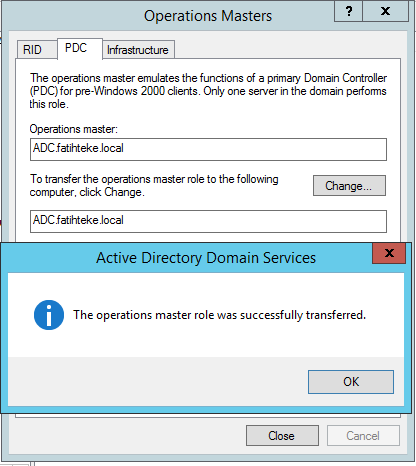Open the Infrastructure tab

[x=138, y=50]
